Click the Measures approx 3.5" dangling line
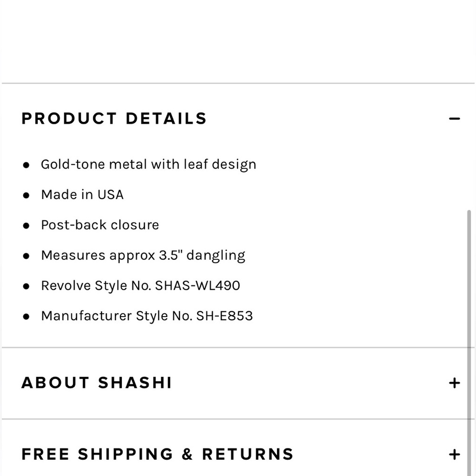The width and height of the screenshot is (476, 476). (143, 256)
